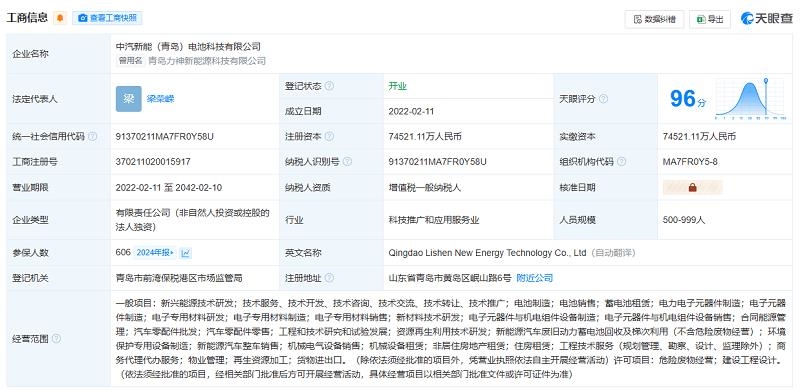Click paid-in capital value beside 实缴资本
The width and height of the screenshot is (800, 391).
point(699,137)
